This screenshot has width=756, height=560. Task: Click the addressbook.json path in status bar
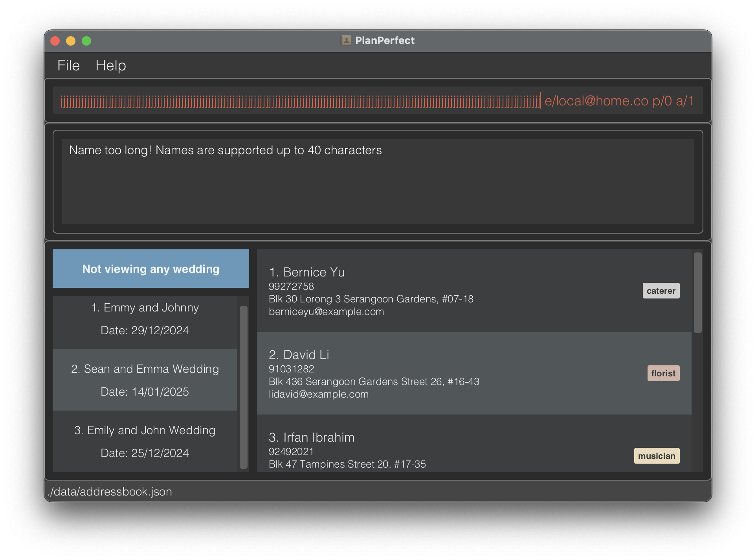(x=110, y=492)
